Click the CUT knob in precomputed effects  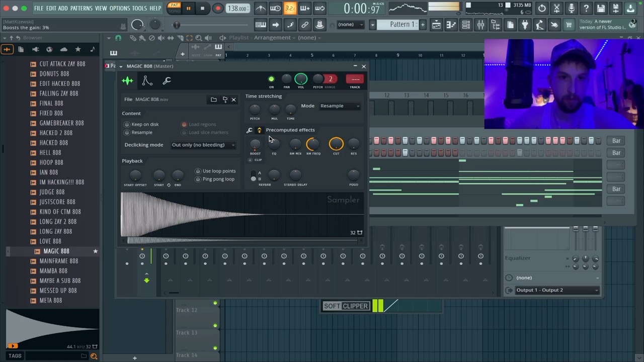(x=336, y=144)
